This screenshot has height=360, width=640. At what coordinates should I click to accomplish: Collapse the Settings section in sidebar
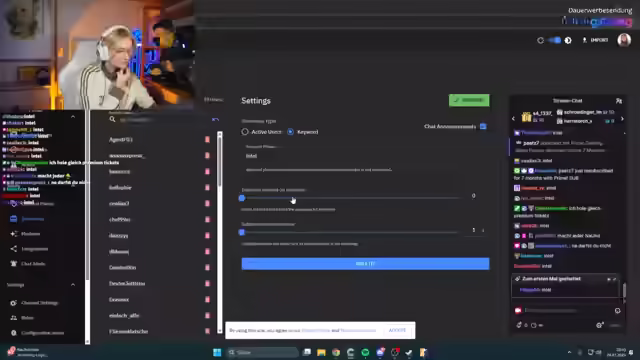point(73,284)
